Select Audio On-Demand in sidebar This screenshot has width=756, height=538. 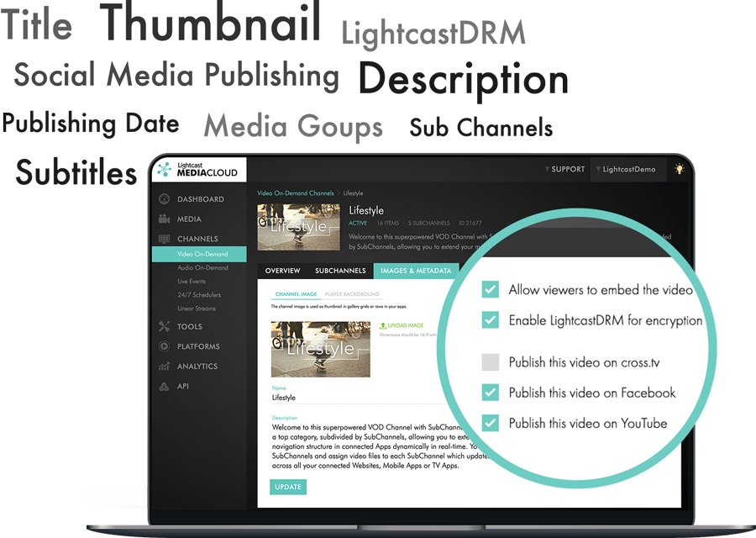(202, 267)
